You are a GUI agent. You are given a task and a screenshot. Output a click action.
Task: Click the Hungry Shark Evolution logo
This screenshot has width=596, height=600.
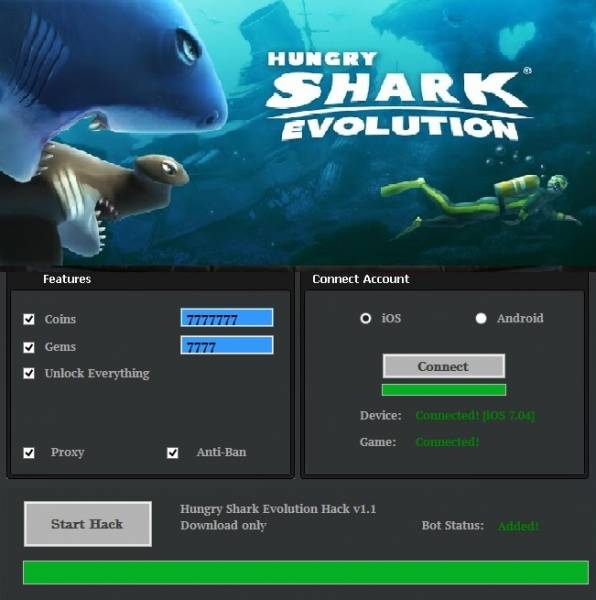pos(398,96)
